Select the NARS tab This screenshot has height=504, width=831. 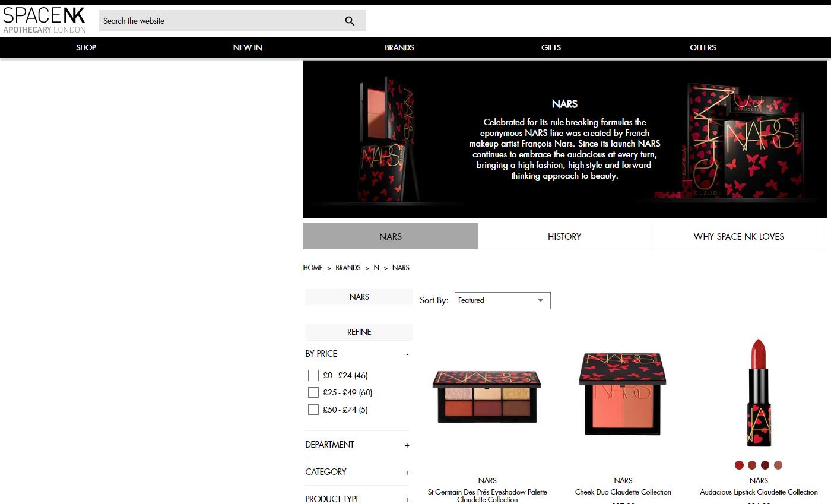pos(391,236)
